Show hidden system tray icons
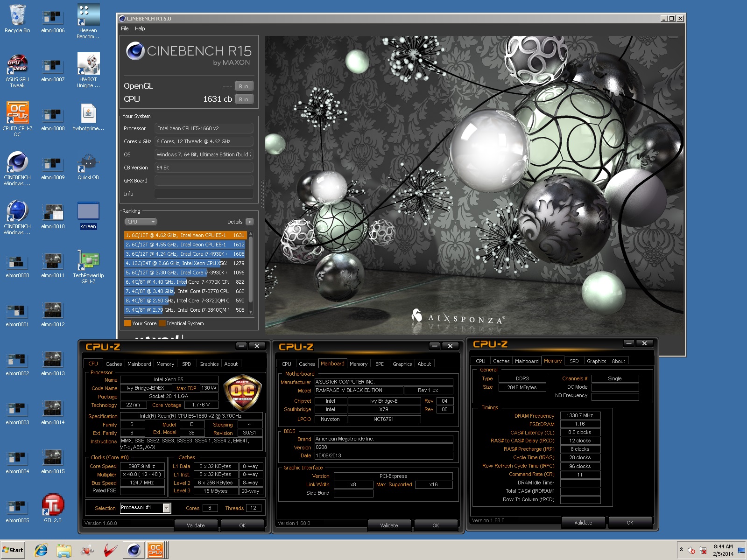The height and width of the screenshot is (560, 747). 681,550
